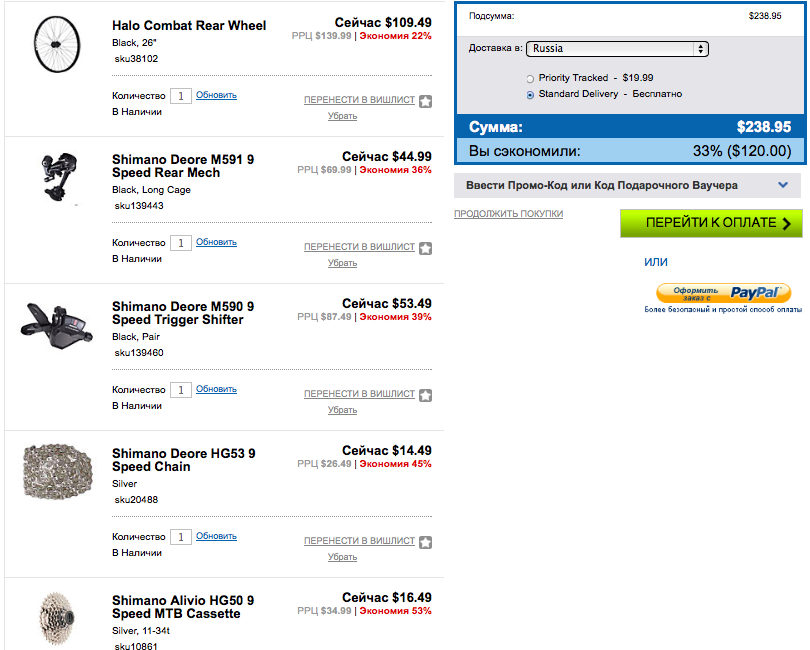The image size is (810, 650).
Task: Click chevron arrow on promo code bar
Action: [783, 185]
